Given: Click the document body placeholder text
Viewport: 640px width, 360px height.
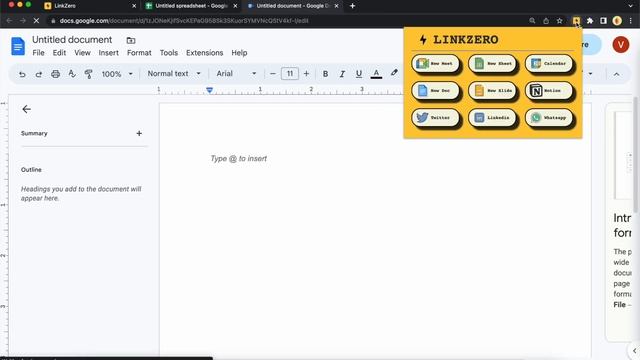Looking at the screenshot, I should [x=238, y=159].
